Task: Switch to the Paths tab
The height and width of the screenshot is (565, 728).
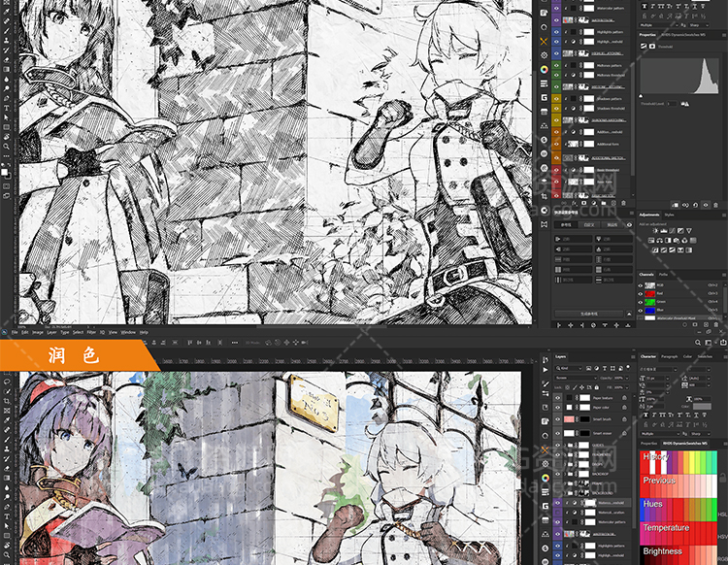Action: click(663, 275)
